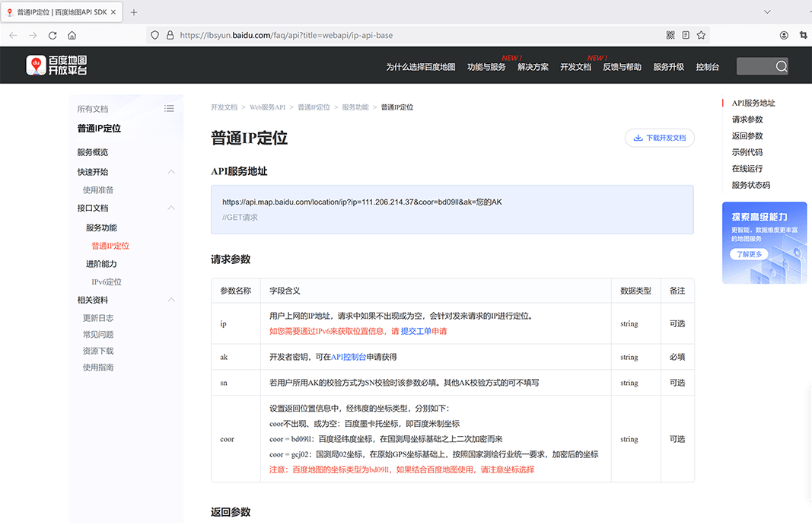The height and width of the screenshot is (525, 812).
Task: Collapse the 接口文档 sidebar section
Action: point(171,208)
